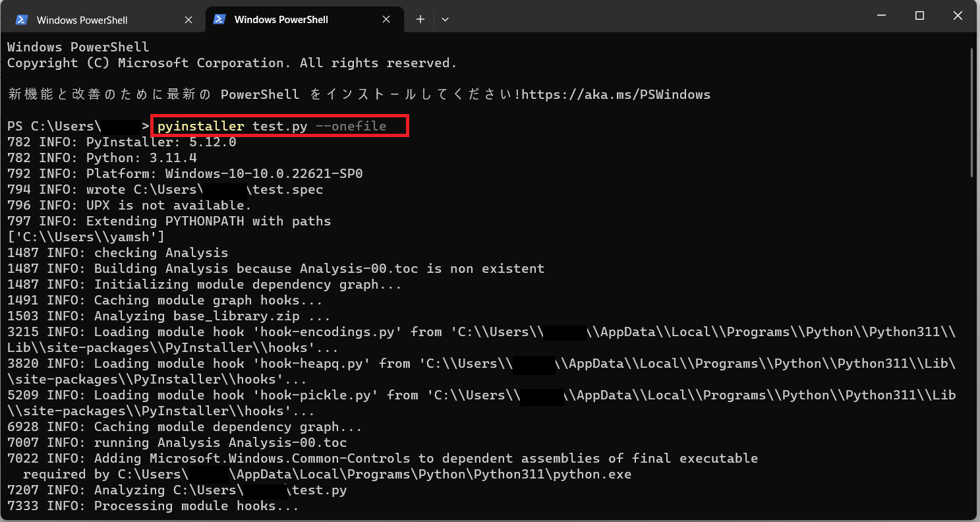Click 'UPX is not available.' line
980x522 pixels.
(130, 206)
